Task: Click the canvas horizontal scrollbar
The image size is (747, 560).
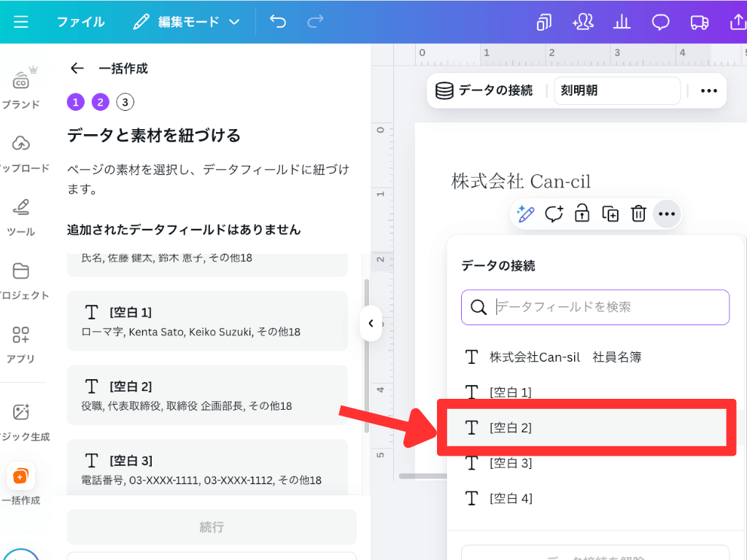Action: pyautogui.click(x=422, y=475)
